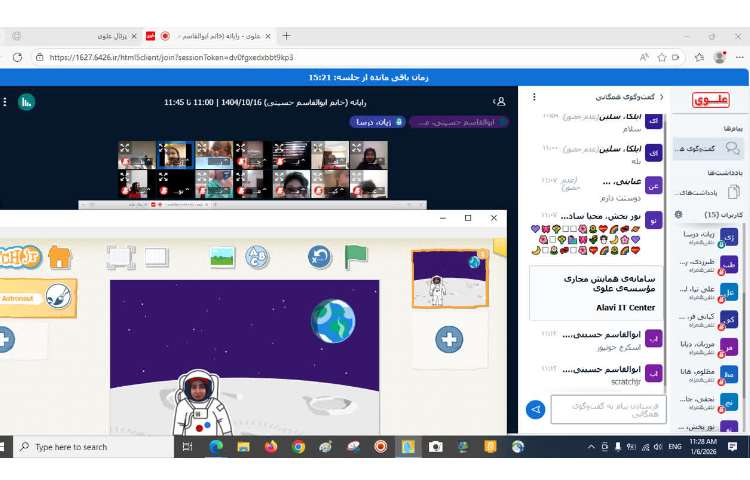Select the blue-highlighted webcam tile
Screen dimensions: 750x480
click(175, 155)
